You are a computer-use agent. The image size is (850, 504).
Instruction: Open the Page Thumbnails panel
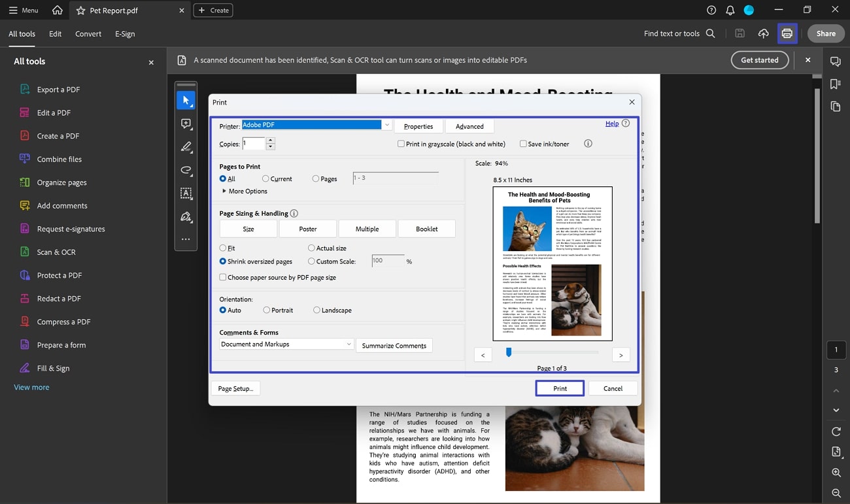(835, 106)
